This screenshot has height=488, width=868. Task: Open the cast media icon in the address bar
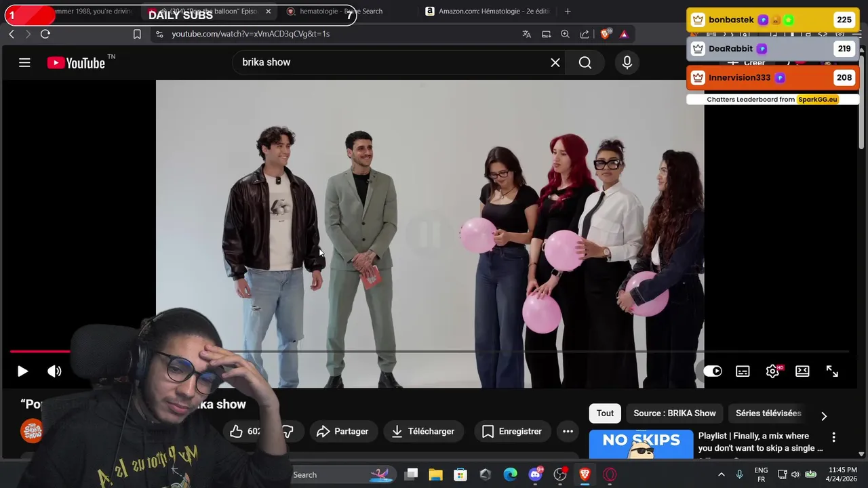(x=546, y=34)
